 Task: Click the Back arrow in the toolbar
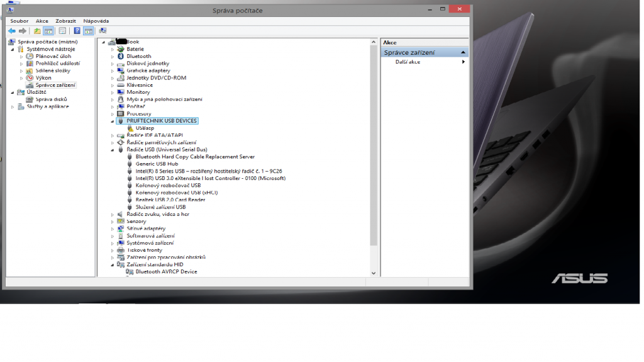click(x=12, y=31)
